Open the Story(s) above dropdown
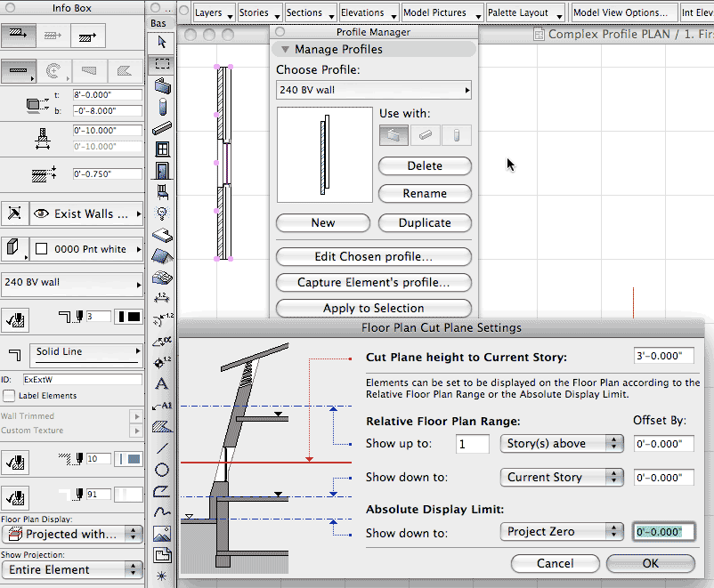The height and width of the screenshot is (588, 714). pos(561,443)
